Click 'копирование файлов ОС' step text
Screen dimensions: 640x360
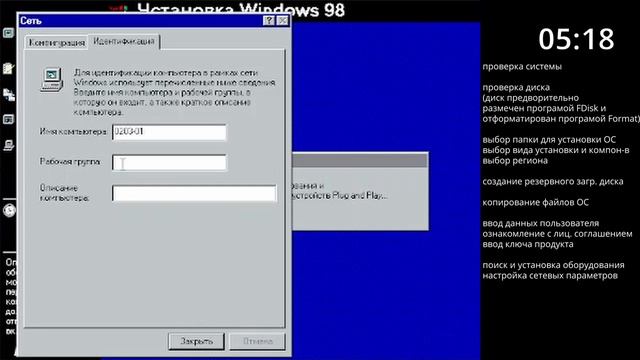(536, 202)
